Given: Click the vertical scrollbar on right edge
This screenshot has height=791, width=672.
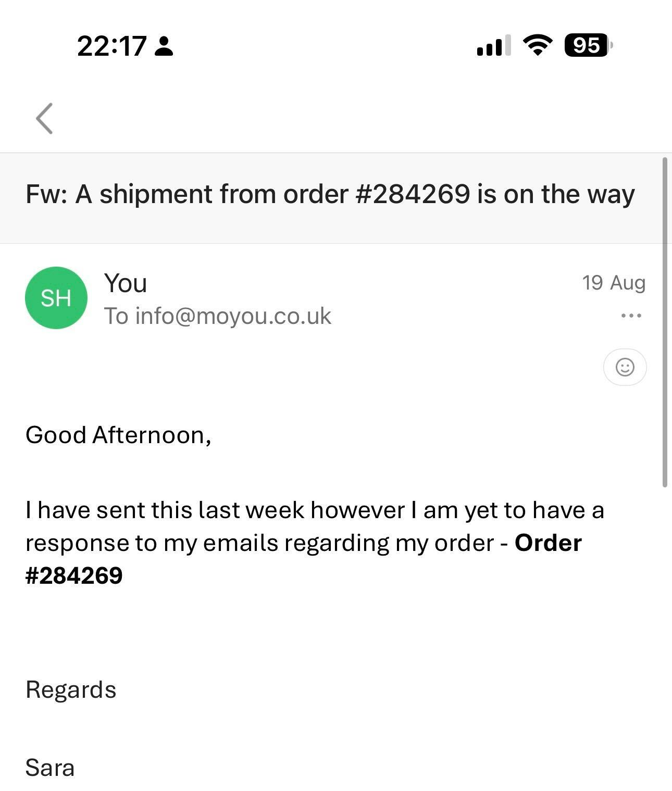Looking at the screenshot, I should (665, 322).
